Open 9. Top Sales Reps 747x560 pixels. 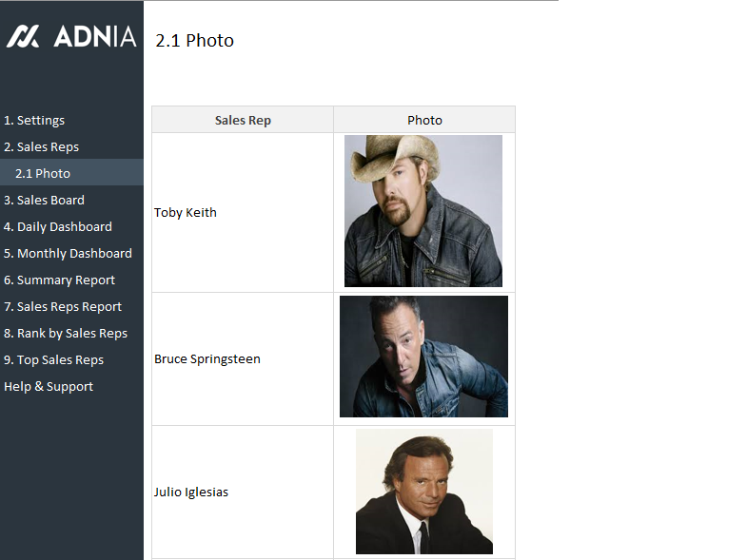pyautogui.click(x=53, y=360)
